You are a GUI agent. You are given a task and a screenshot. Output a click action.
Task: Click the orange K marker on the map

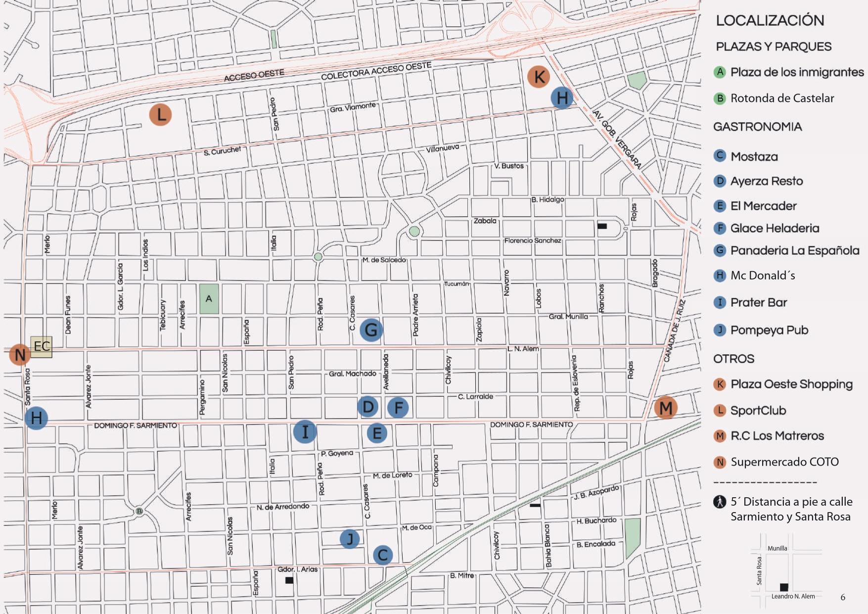(539, 77)
